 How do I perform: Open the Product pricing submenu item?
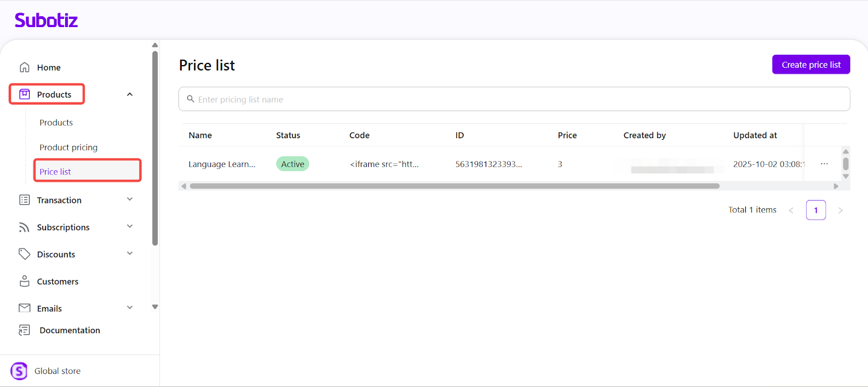[68, 147]
